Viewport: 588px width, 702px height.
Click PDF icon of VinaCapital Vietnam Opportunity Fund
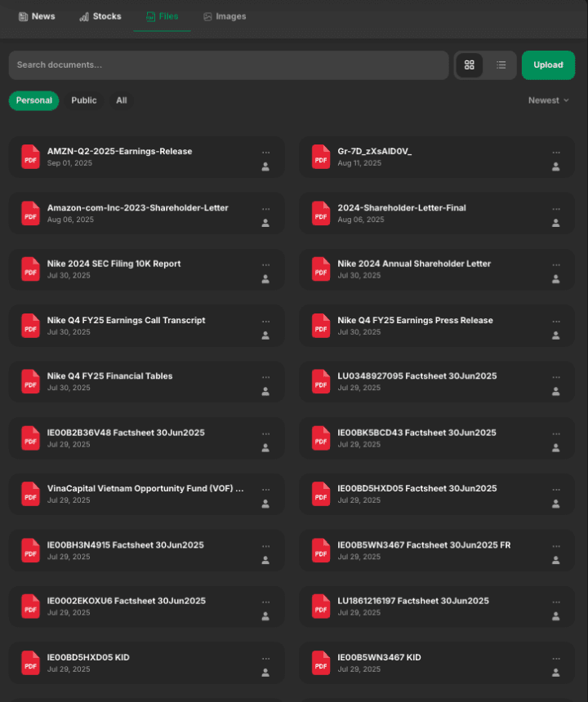30,495
